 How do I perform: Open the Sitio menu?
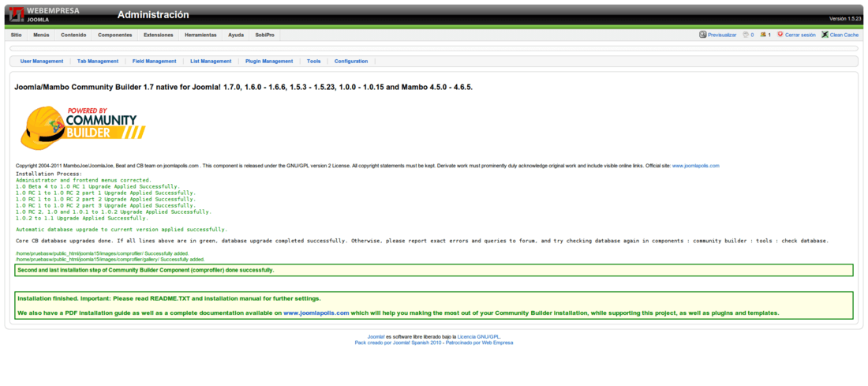click(x=16, y=35)
